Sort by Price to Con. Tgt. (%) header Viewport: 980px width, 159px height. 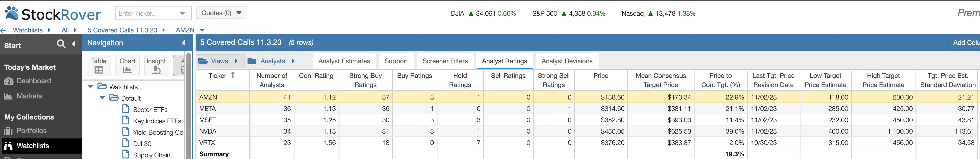[x=721, y=80]
